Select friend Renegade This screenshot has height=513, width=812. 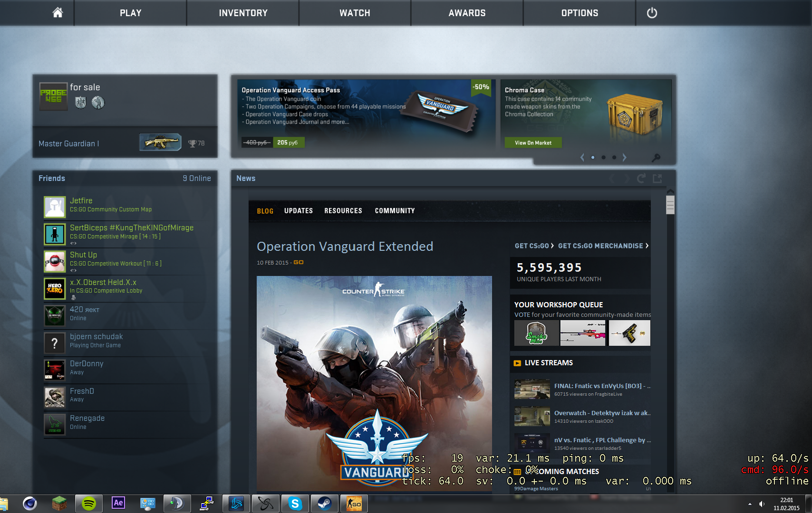pyautogui.click(x=127, y=424)
